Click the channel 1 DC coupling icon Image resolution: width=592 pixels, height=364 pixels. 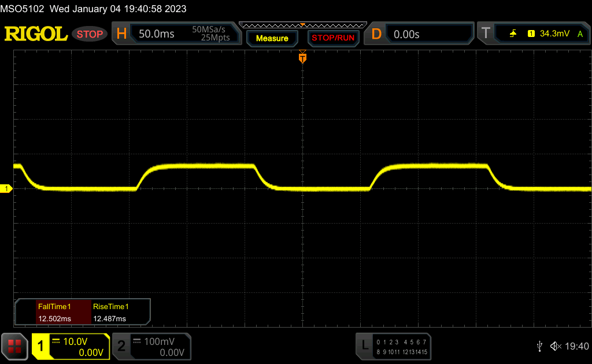coord(56,341)
